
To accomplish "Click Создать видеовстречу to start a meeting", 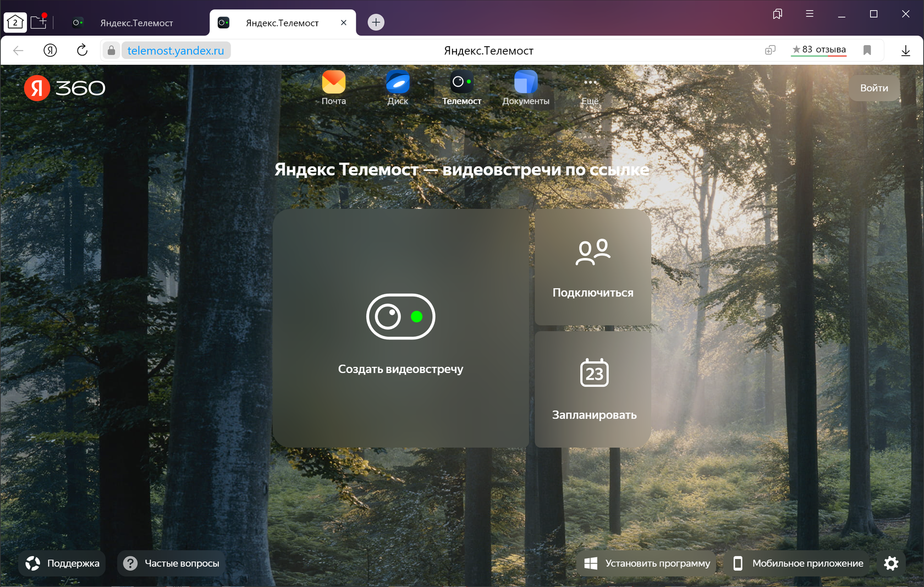I will click(x=401, y=328).
